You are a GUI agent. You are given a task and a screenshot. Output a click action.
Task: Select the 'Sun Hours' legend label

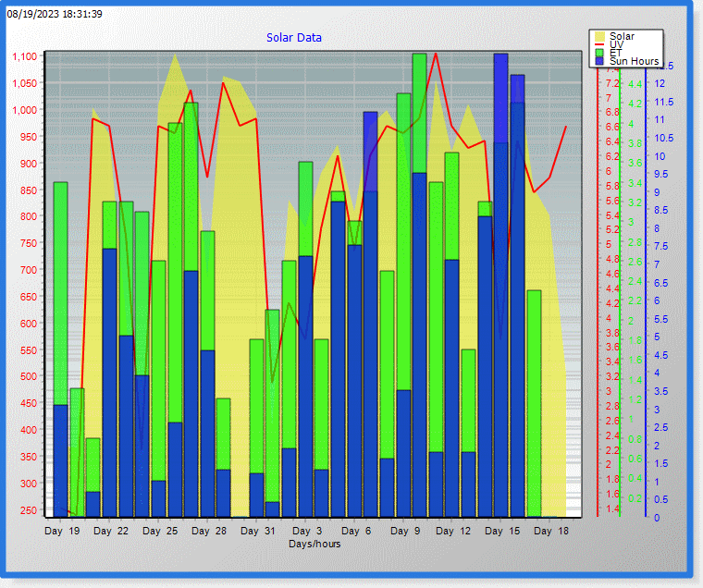pos(634,61)
